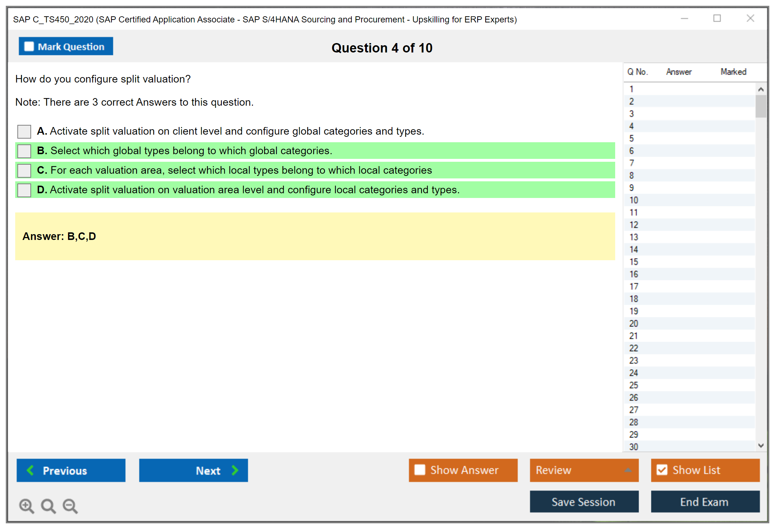Select question 10 in the list
Viewport: 778px width, 532px height.
coord(634,200)
